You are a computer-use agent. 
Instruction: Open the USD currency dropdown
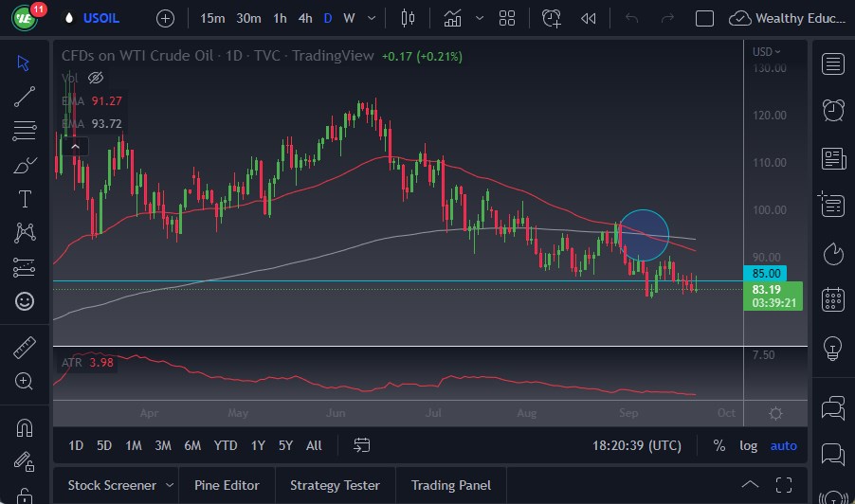[766, 52]
